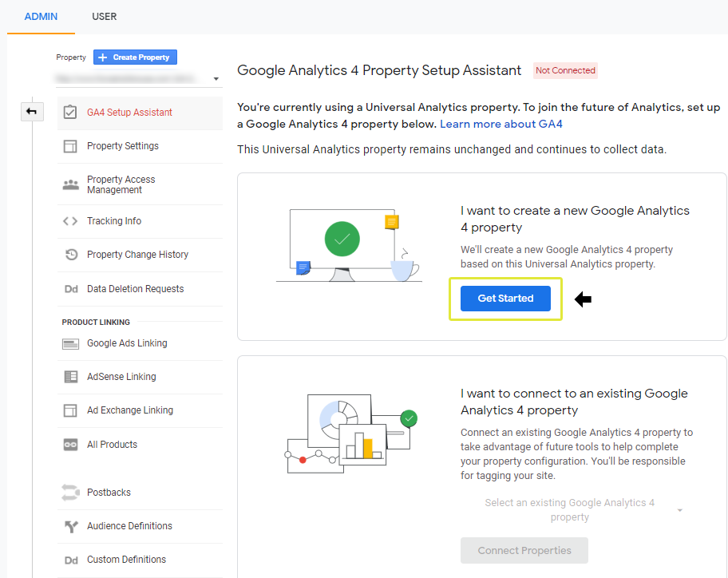Open Data Deletion Requests
Image resolution: width=728 pixels, height=578 pixels.
coord(140,289)
